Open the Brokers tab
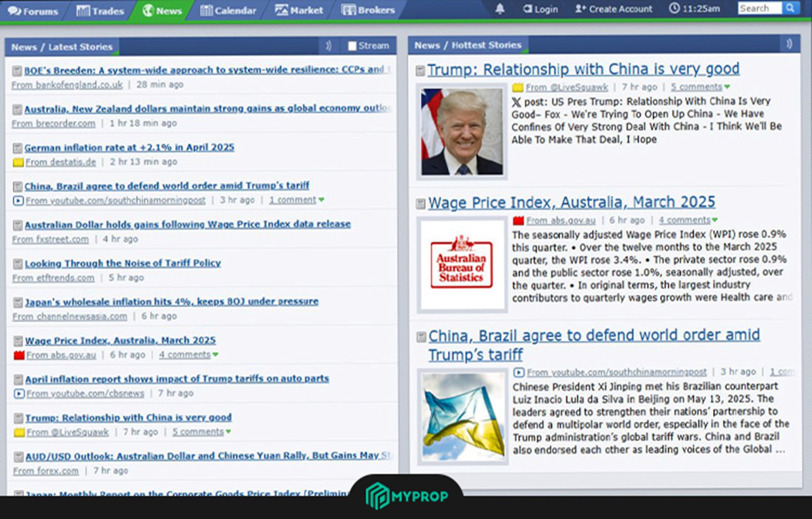The height and width of the screenshot is (519, 812). pyautogui.click(x=368, y=10)
